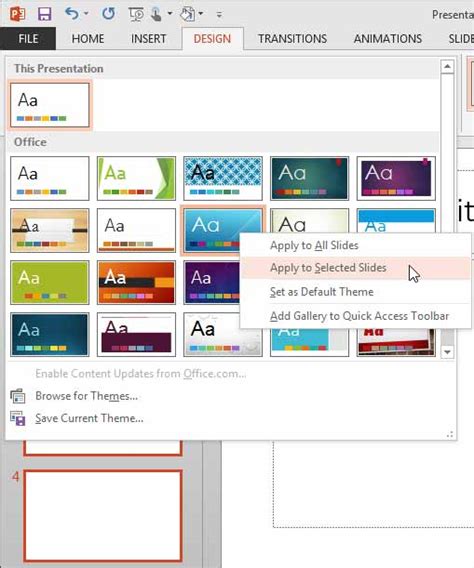Pick the white Retrospect theme with orange line
The height and width of the screenshot is (568, 474).
(136, 230)
